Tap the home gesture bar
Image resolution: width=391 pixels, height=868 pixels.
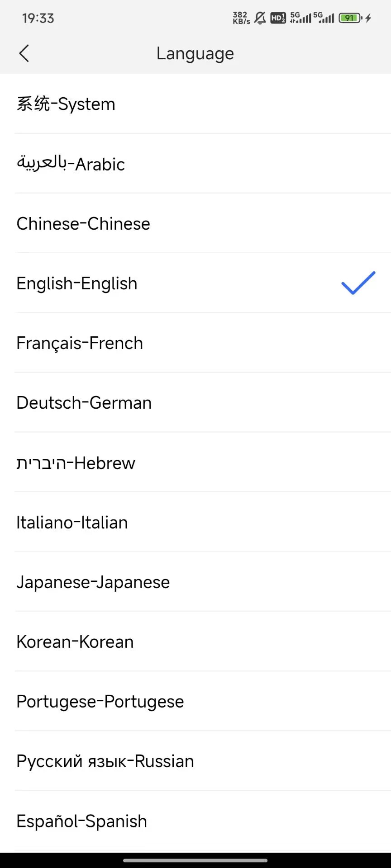point(195,860)
